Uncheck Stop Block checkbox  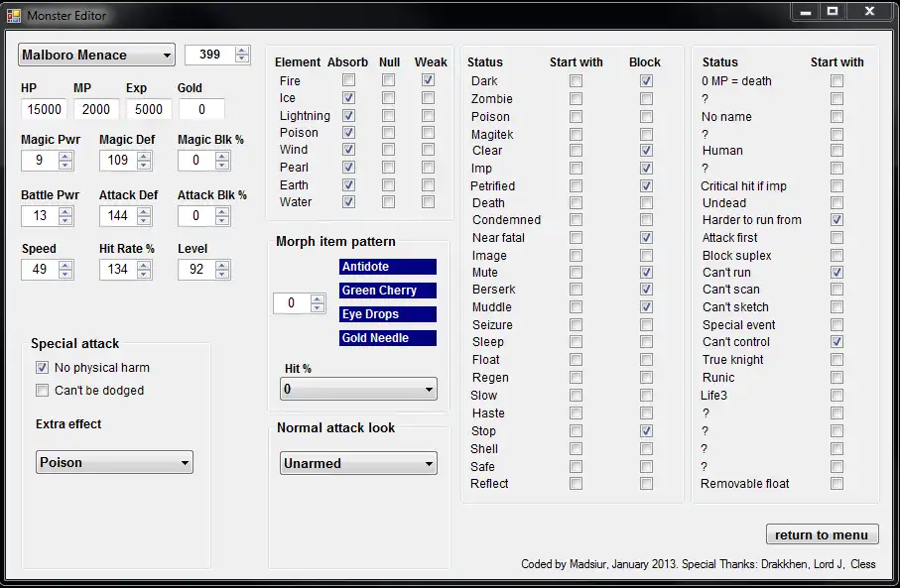[x=646, y=430]
